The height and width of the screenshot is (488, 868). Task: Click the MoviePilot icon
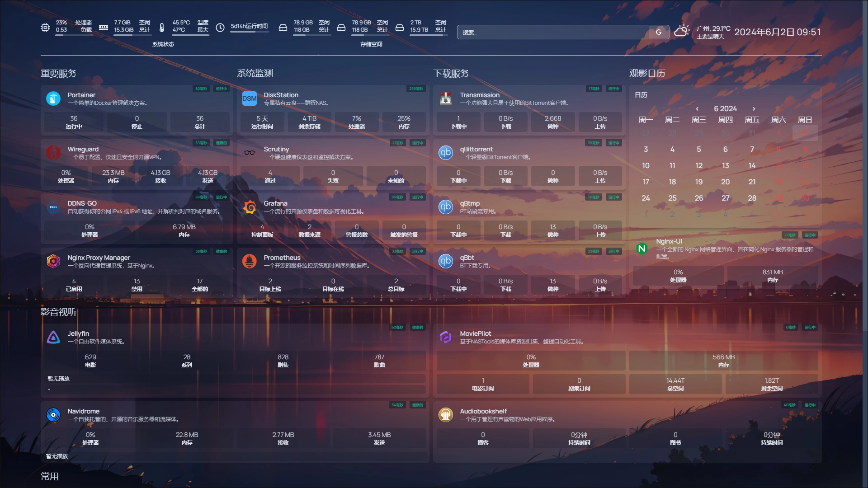[446, 337]
